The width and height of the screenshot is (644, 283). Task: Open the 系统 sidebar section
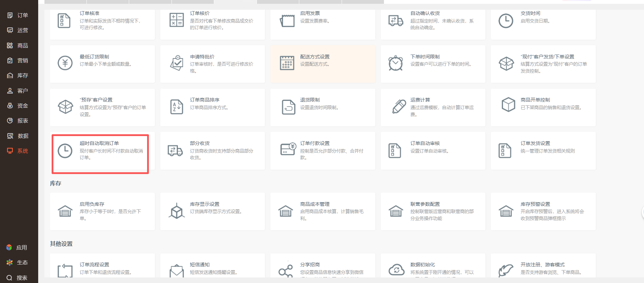18,151
